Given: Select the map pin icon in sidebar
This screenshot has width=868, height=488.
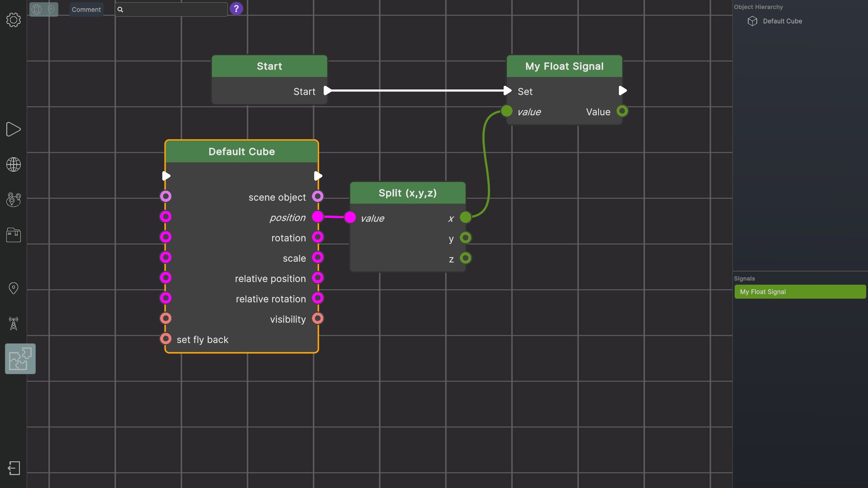Looking at the screenshot, I should [14, 288].
